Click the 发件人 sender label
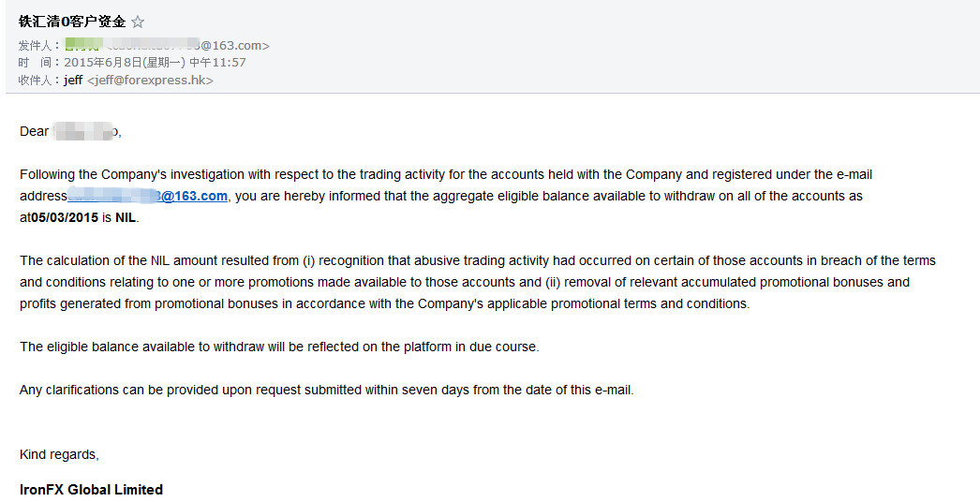The image size is (980, 502). [37, 45]
